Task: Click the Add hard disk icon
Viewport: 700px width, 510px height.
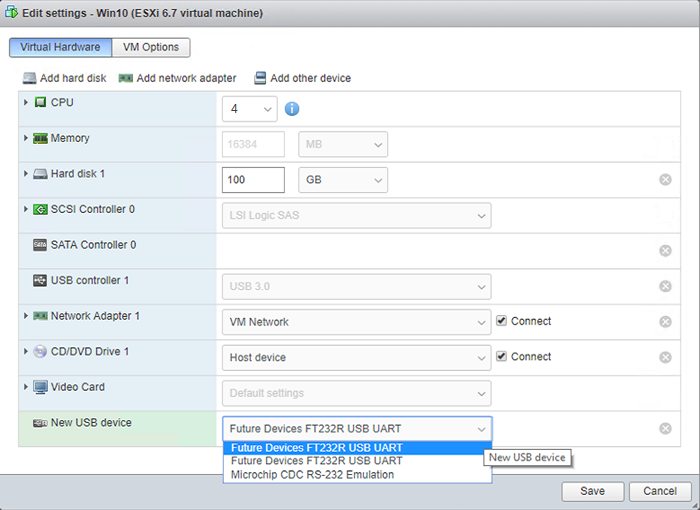Action: pos(29,78)
